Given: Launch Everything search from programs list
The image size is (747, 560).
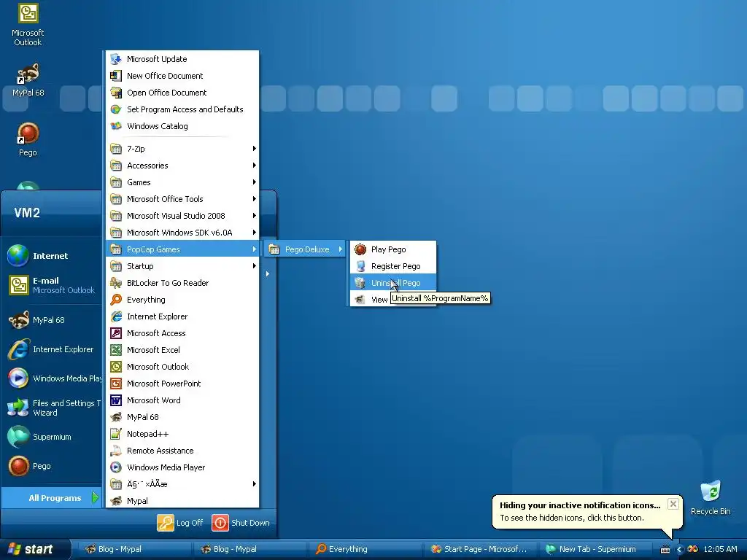Looking at the screenshot, I should point(182,300).
